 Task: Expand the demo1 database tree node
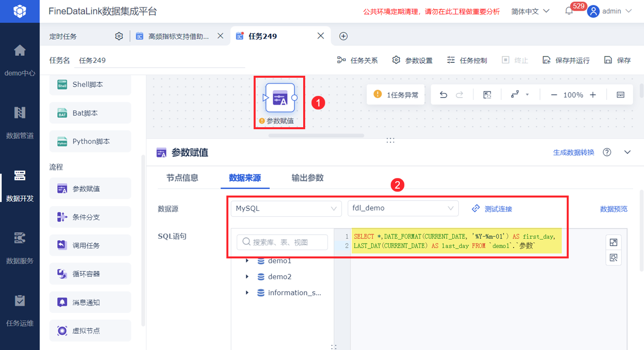(x=247, y=260)
